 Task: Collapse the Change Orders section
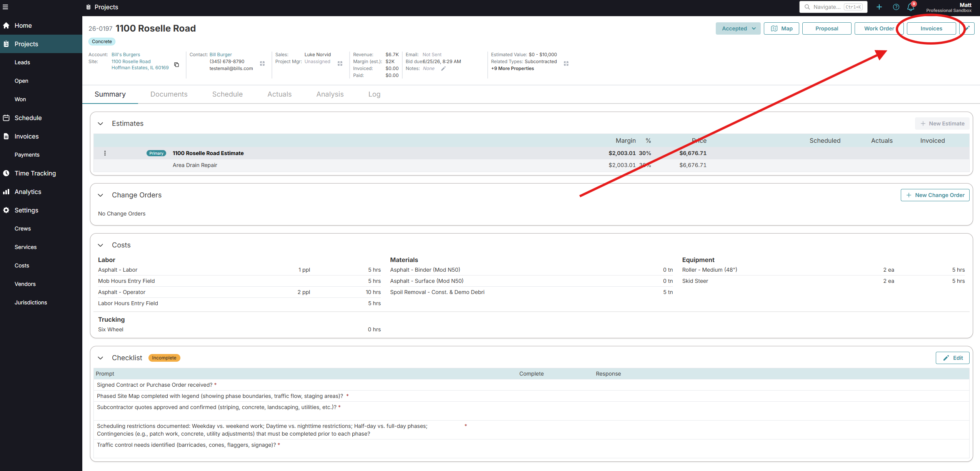[x=100, y=195]
